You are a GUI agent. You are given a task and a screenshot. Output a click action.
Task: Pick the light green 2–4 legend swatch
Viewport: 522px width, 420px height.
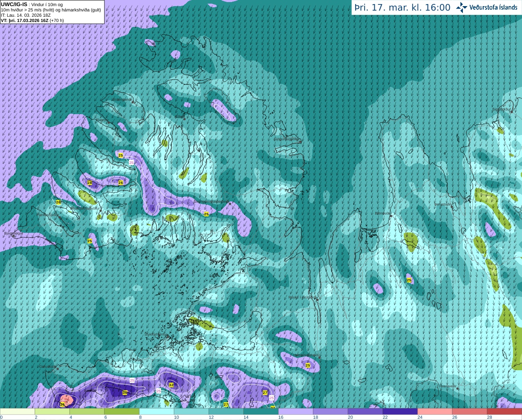point(52,411)
